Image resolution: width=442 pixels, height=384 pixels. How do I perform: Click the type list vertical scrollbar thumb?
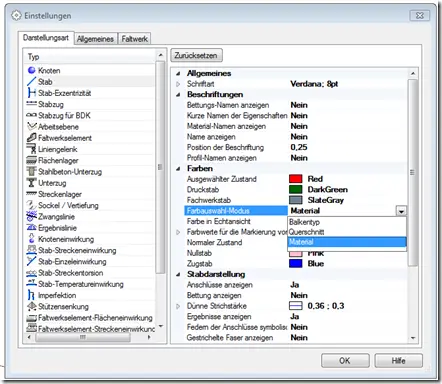[160, 167]
